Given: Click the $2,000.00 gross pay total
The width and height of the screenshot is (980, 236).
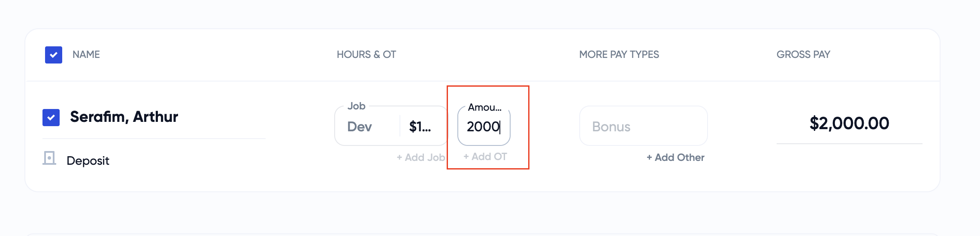Looking at the screenshot, I should 849,124.
